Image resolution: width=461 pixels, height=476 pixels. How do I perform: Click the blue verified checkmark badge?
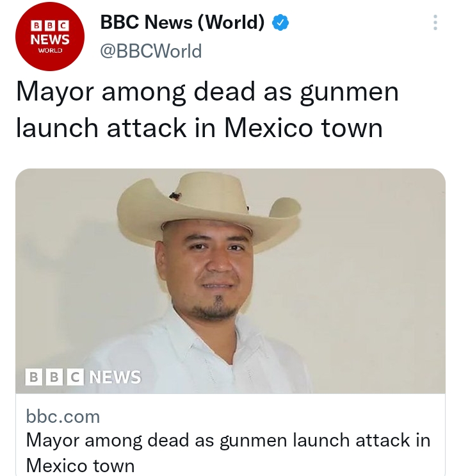click(x=280, y=22)
